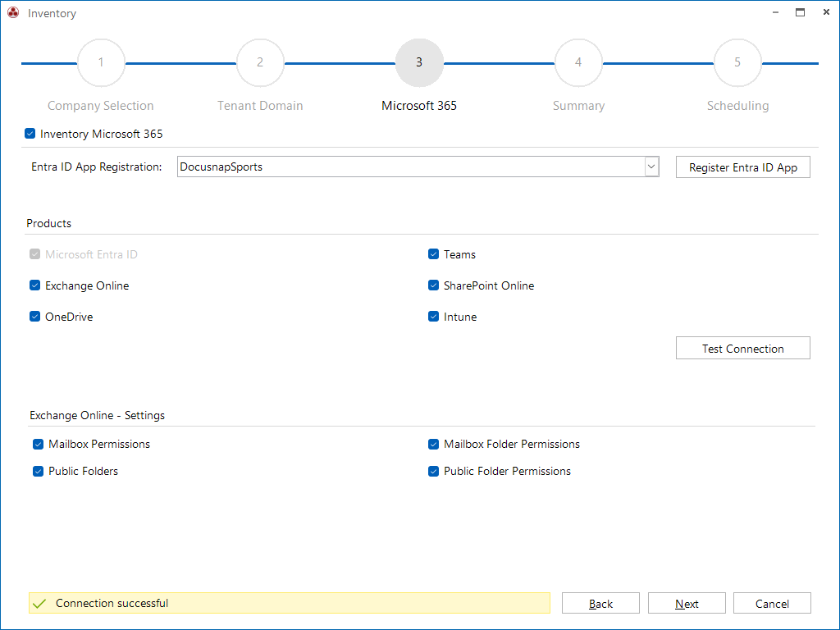
Task: Close the Inventory window
Action: (x=826, y=12)
